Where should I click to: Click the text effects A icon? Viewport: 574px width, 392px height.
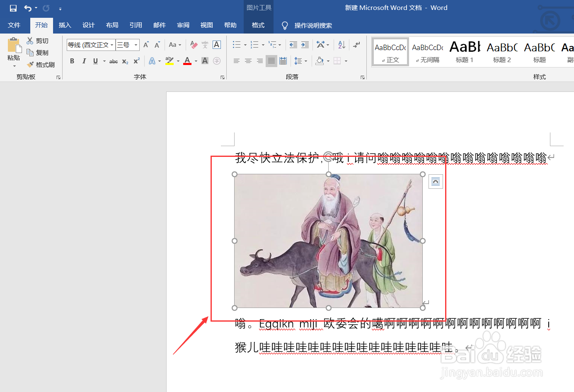click(152, 61)
